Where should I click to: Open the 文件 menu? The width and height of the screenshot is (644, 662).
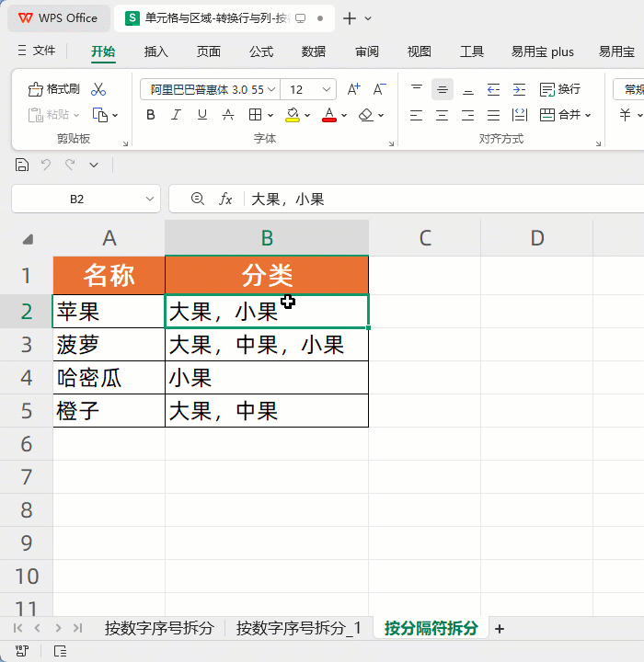pyautogui.click(x=37, y=51)
